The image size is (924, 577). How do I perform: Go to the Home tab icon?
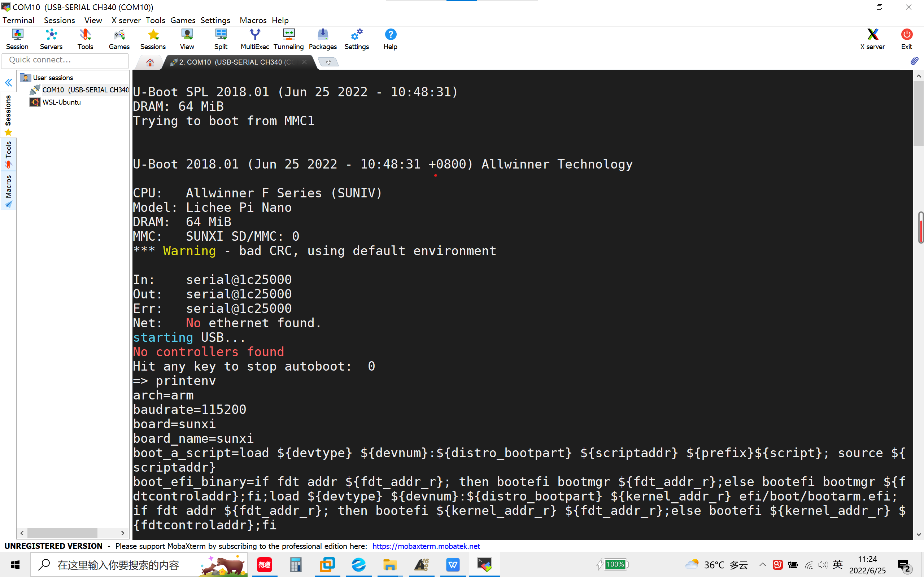point(150,62)
